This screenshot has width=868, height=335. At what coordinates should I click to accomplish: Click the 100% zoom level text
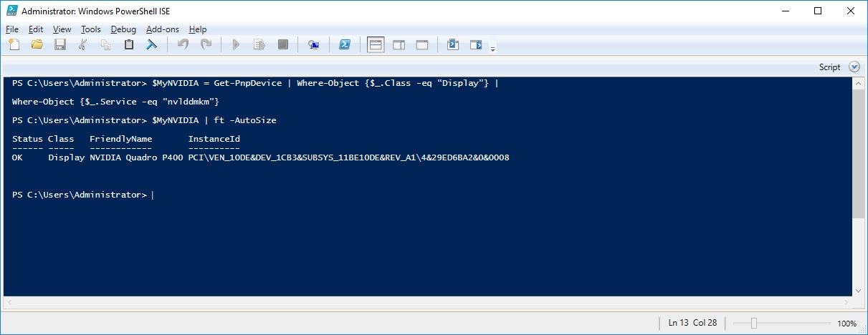(846, 324)
